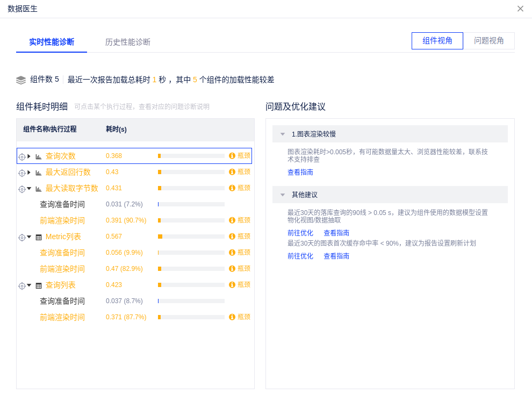Click bottleneck info icon in 查询次数 row
The width and height of the screenshot is (532, 394).
click(232, 156)
